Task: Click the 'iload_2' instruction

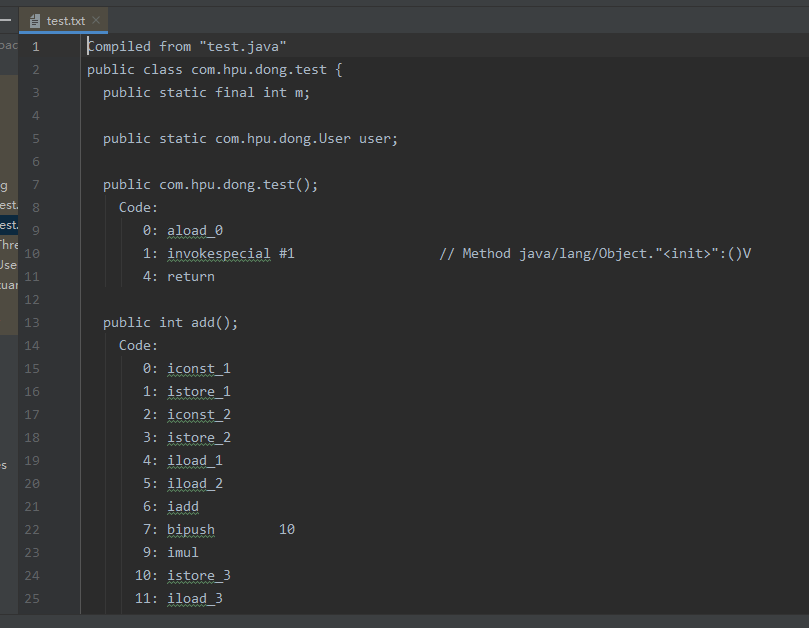Action: [x=195, y=484]
